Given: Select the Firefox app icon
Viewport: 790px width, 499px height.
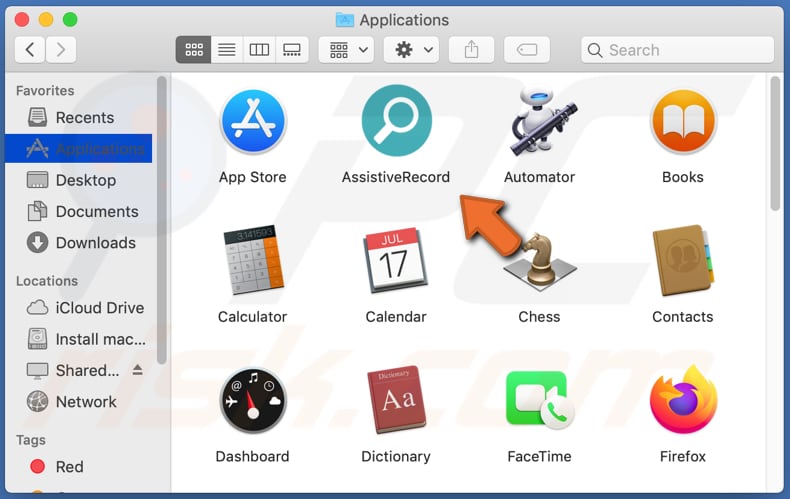Looking at the screenshot, I should (x=683, y=400).
